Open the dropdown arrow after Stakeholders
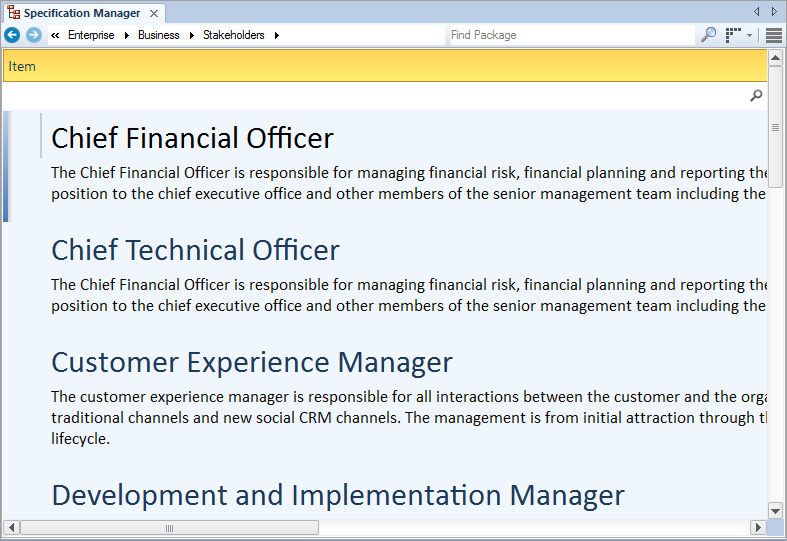The image size is (787, 541). pos(277,35)
